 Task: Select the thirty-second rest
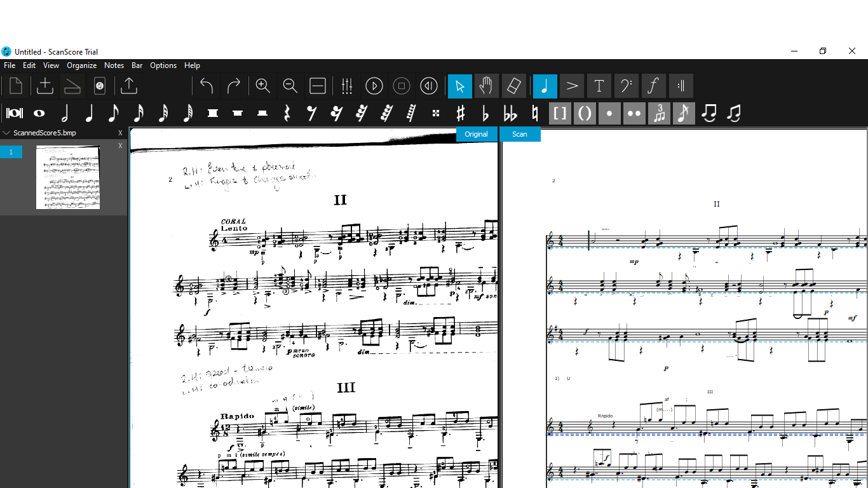[362, 113]
